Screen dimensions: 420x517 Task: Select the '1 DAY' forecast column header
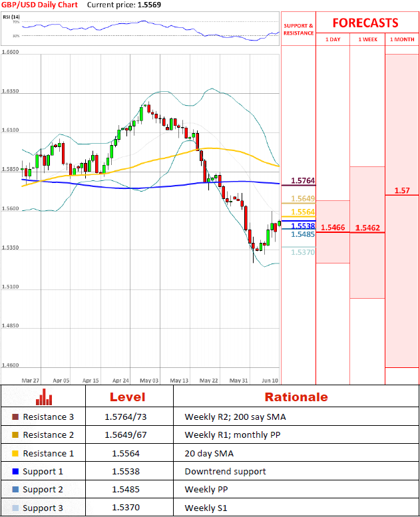(333, 39)
